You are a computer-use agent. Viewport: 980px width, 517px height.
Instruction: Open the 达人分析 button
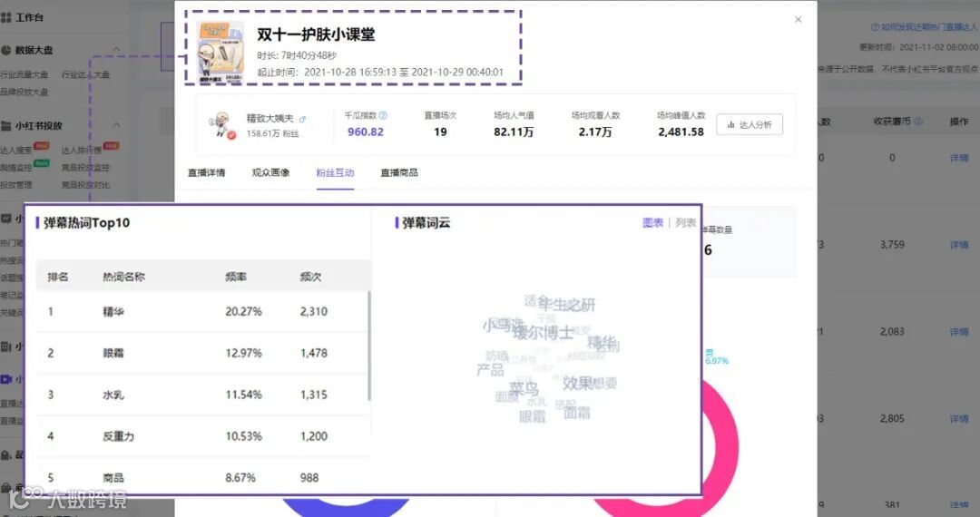750,125
